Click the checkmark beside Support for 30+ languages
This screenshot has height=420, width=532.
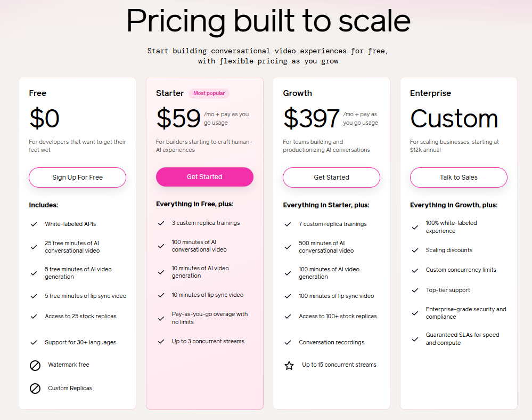[x=34, y=343]
